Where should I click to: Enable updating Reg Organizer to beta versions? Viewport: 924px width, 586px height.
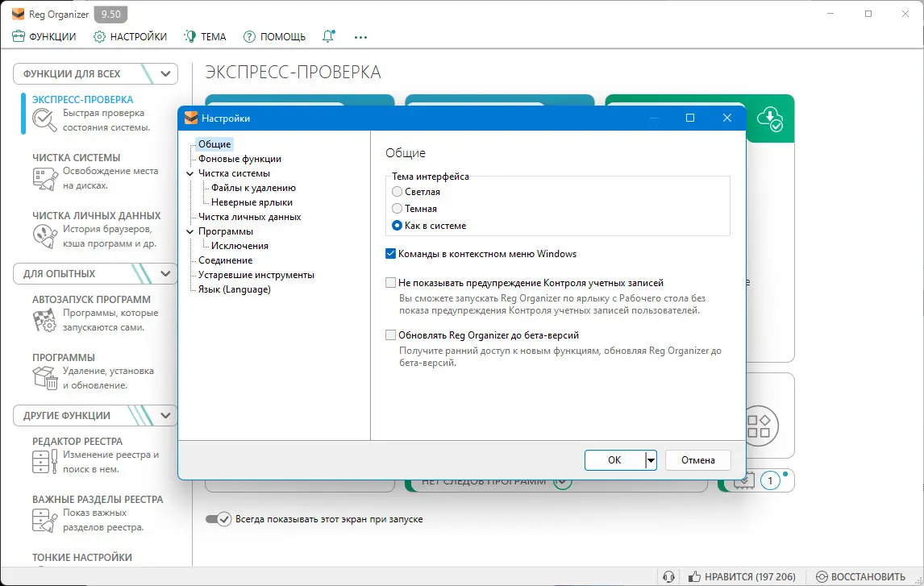tap(390, 335)
